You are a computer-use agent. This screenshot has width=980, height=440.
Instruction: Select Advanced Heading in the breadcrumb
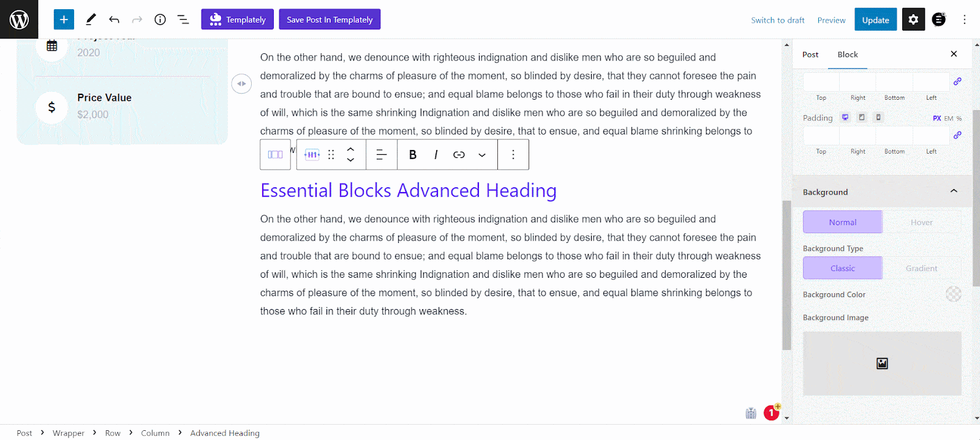pos(225,433)
